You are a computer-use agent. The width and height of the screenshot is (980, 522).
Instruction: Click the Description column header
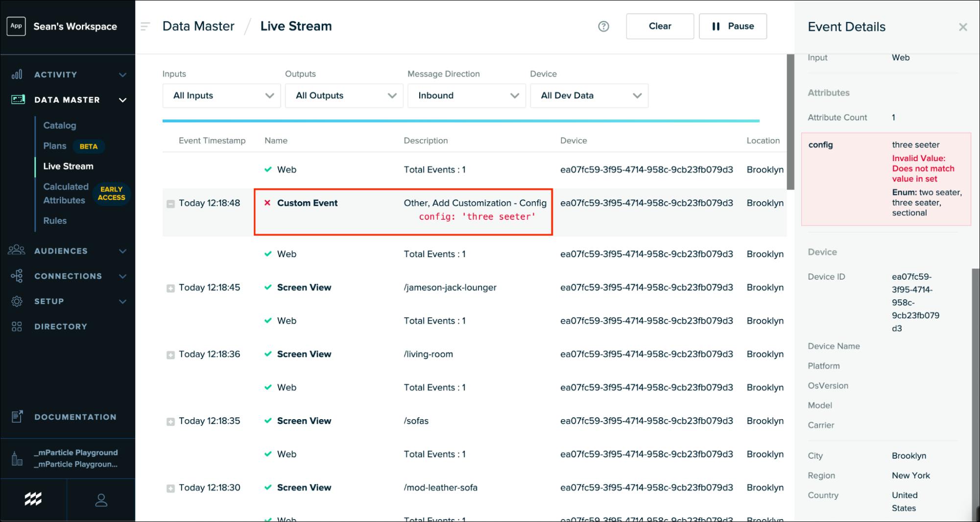tap(426, 141)
